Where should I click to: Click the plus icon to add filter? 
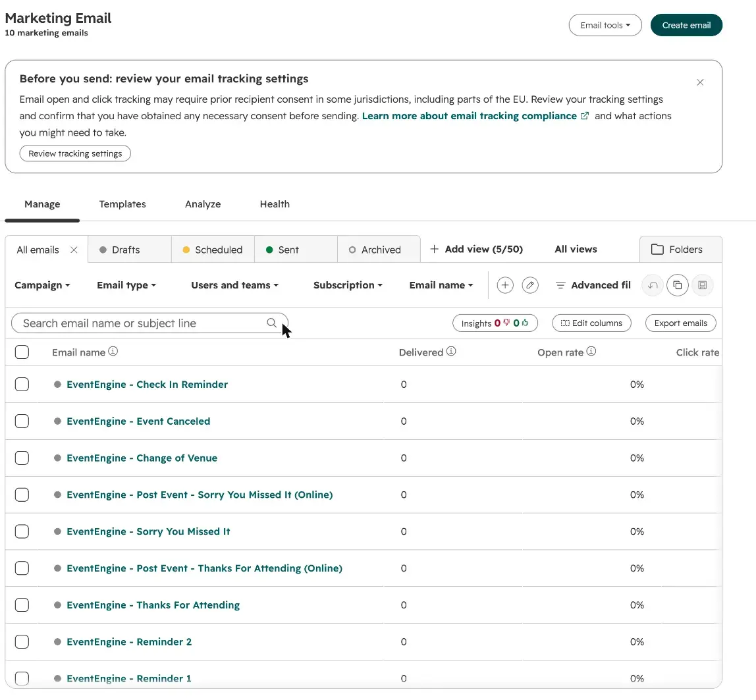505,285
